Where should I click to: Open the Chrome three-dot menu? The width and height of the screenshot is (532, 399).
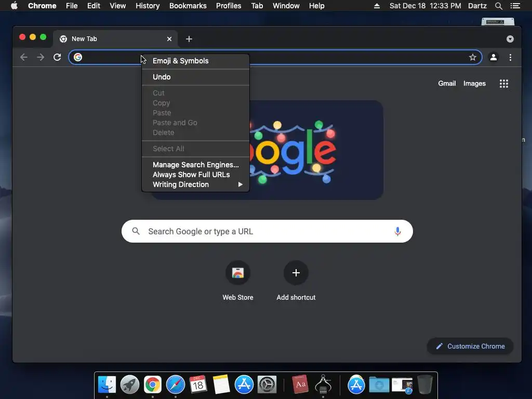click(x=510, y=57)
